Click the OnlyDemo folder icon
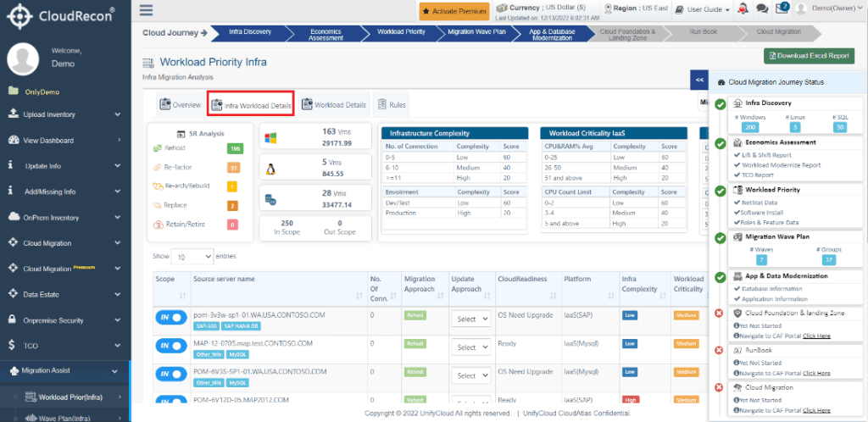The height and width of the screenshot is (422, 868). (x=14, y=92)
